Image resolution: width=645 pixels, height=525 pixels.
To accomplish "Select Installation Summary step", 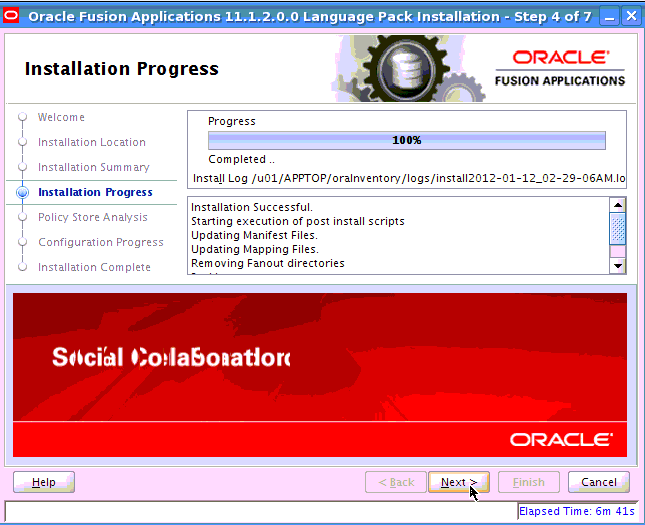I will 94,167.
